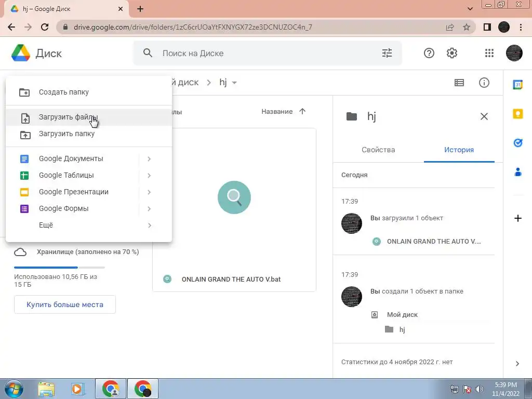Viewport: 532px width, 399px height.
Task: Click the taskbar volume speaker icon
Action: 479,389
